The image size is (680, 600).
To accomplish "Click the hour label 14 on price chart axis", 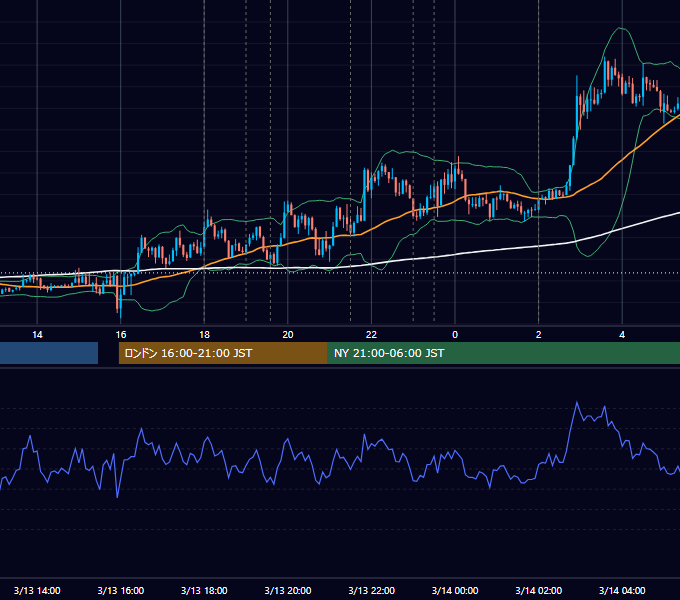I will (37, 335).
